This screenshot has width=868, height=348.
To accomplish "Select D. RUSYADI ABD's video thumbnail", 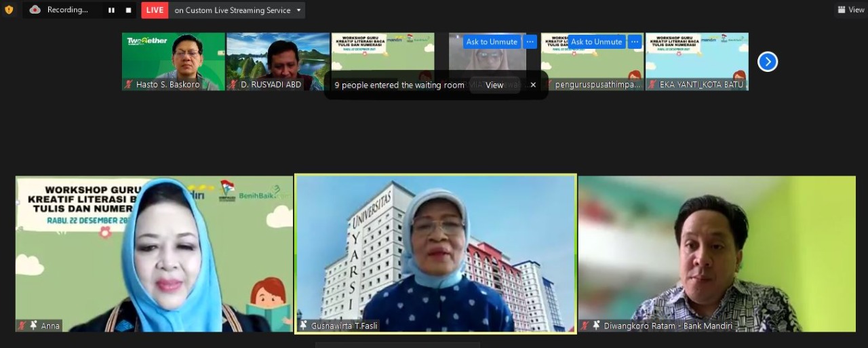I will point(278,58).
